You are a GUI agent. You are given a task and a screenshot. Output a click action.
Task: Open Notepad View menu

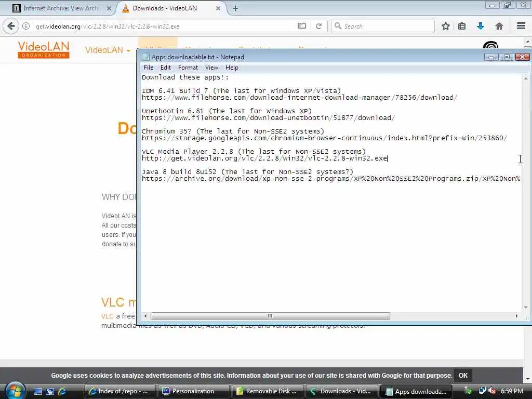(211, 68)
